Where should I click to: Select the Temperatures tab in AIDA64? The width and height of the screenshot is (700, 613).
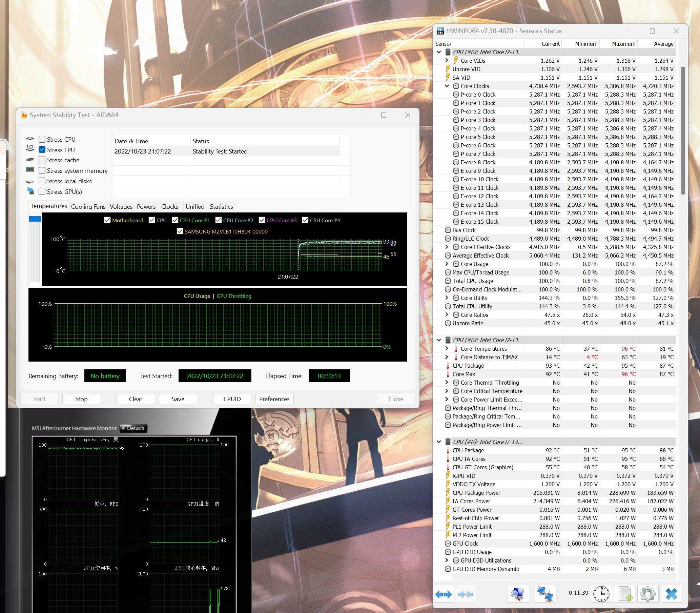49,206
